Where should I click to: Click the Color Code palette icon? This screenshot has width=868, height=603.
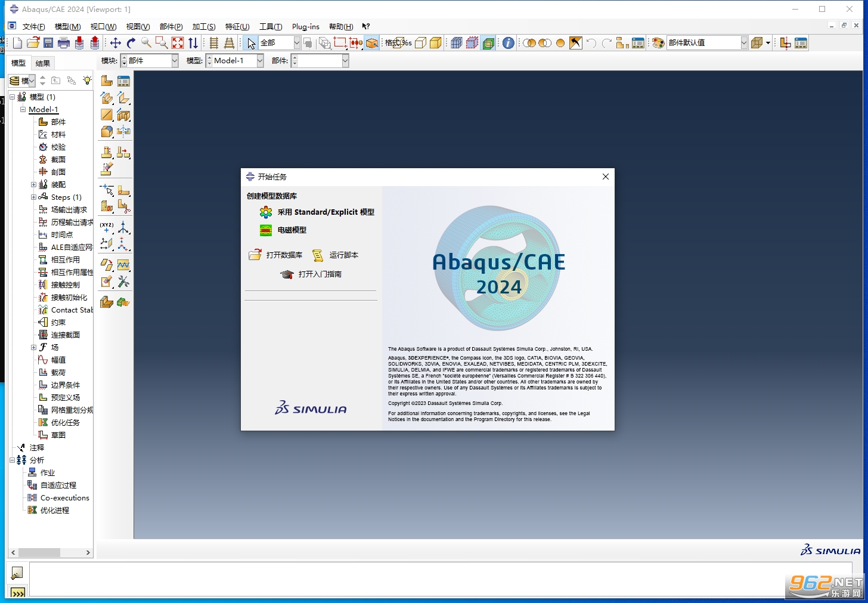tap(658, 43)
